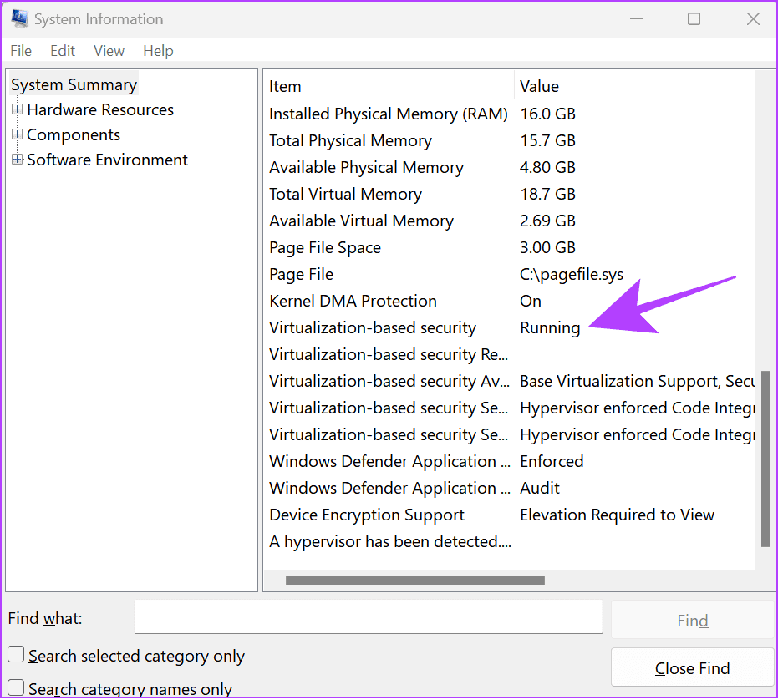Enable Search selected category only
Viewport: 778px width, 700px height.
coord(15,655)
